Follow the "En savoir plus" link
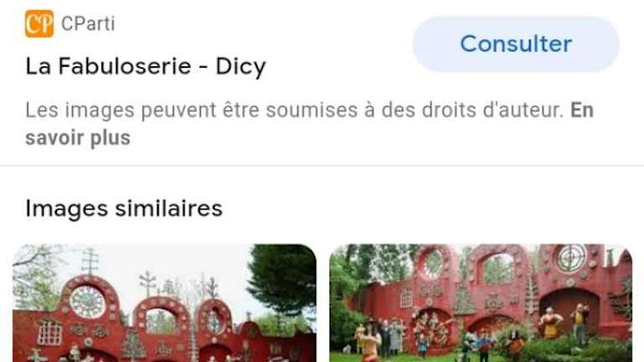 [309, 123]
